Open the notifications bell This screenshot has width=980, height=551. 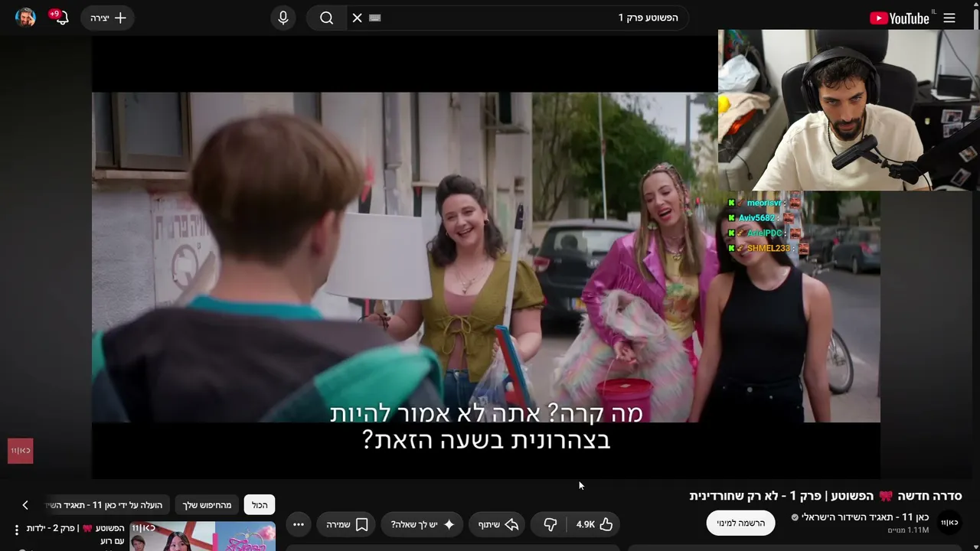[60, 18]
